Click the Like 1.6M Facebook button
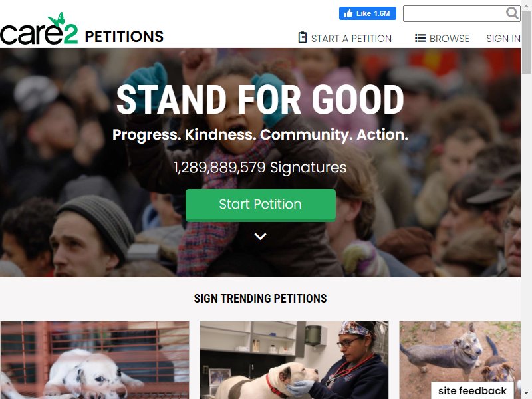Image resolution: width=532 pixels, height=399 pixels. pos(368,13)
